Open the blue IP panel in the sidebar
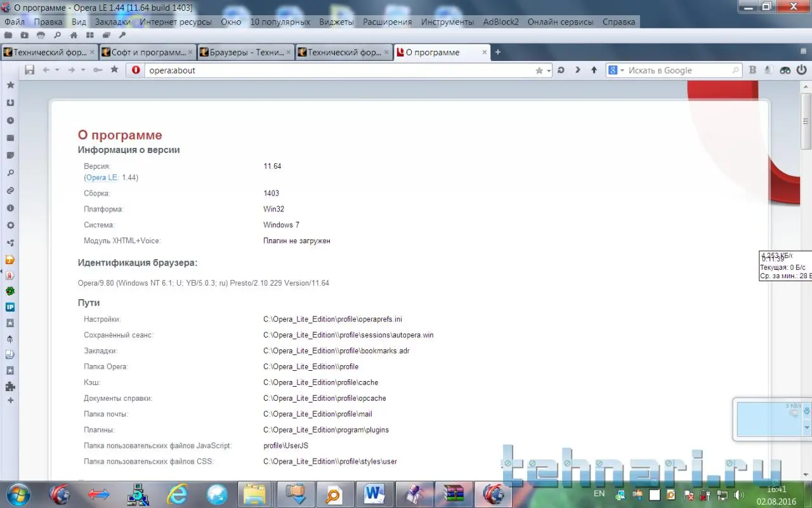 coord(10,307)
